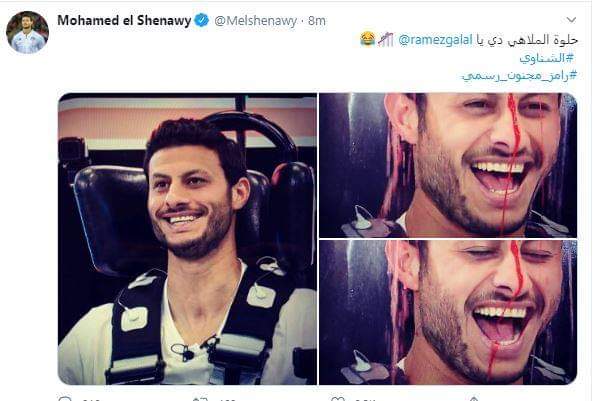Open the Mohamed el Shenawy display name
Image resolution: width=595 pixels, height=401 pixels.
click(x=124, y=20)
